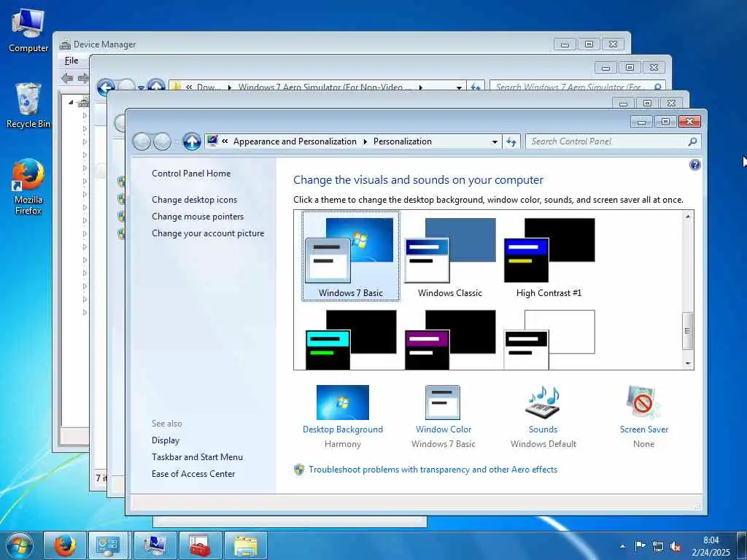Click the theme list scrollbar up arrow

tap(687, 216)
